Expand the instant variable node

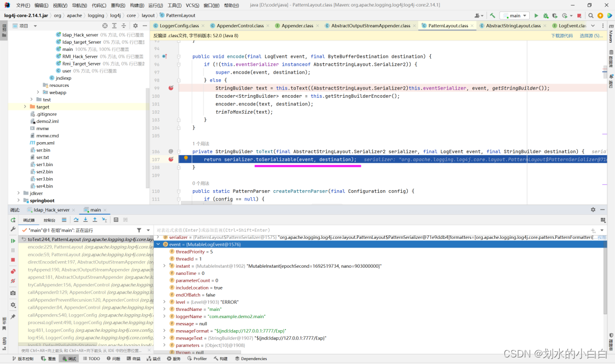coord(165,266)
